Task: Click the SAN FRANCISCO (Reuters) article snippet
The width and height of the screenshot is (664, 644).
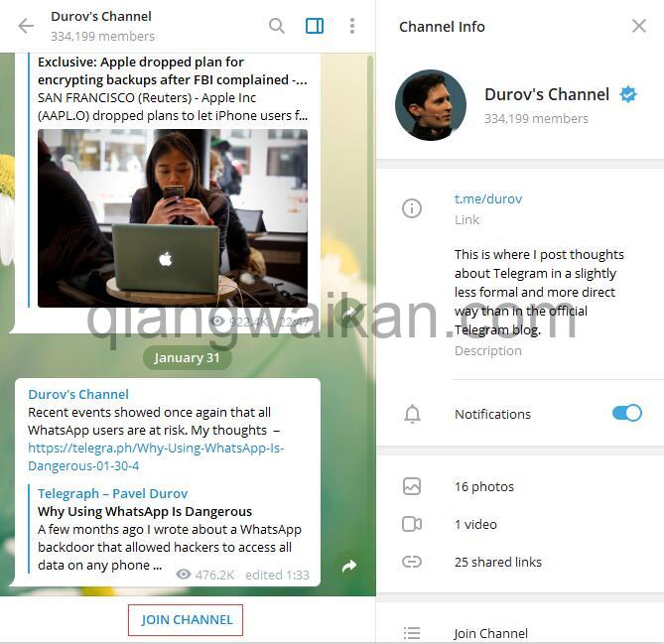Action: [173, 107]
